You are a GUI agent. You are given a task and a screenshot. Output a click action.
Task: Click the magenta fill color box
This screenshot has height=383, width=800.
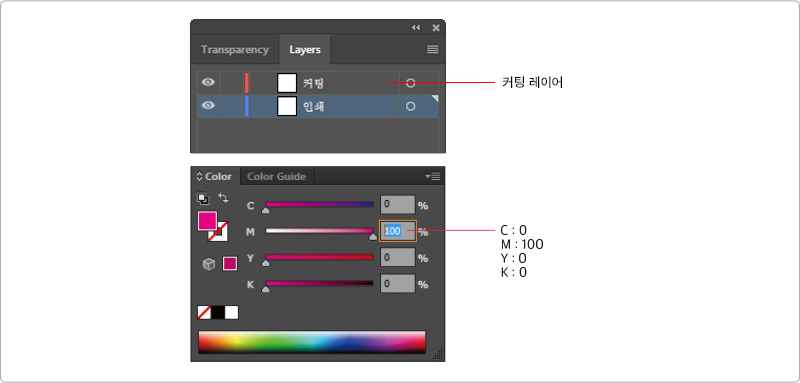(208, 220)
